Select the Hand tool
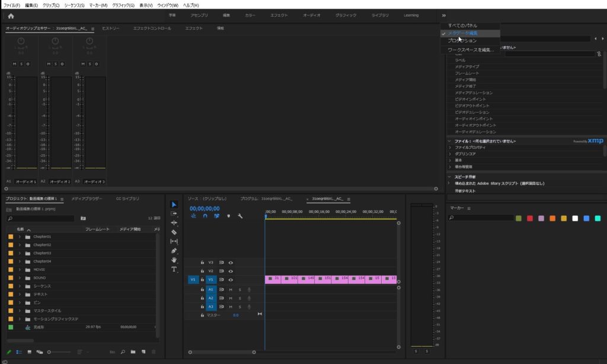607x364 pixels. pyautogui.click(x=174, y=260)
